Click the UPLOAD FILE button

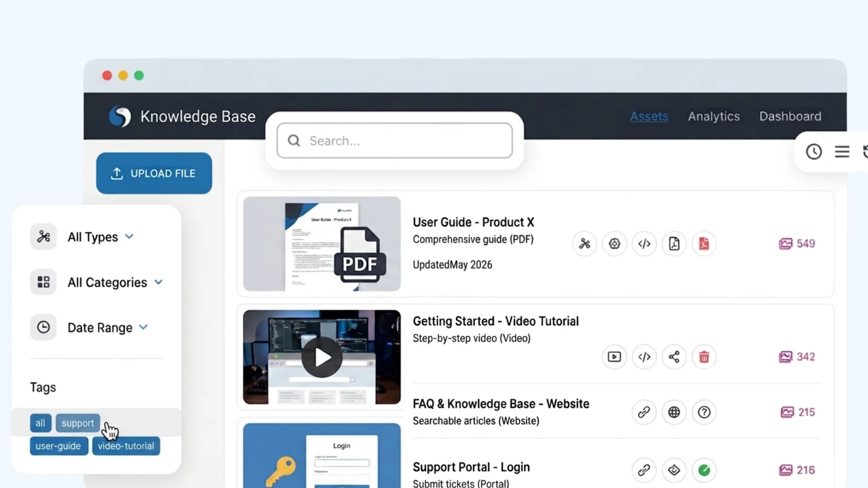154,174
